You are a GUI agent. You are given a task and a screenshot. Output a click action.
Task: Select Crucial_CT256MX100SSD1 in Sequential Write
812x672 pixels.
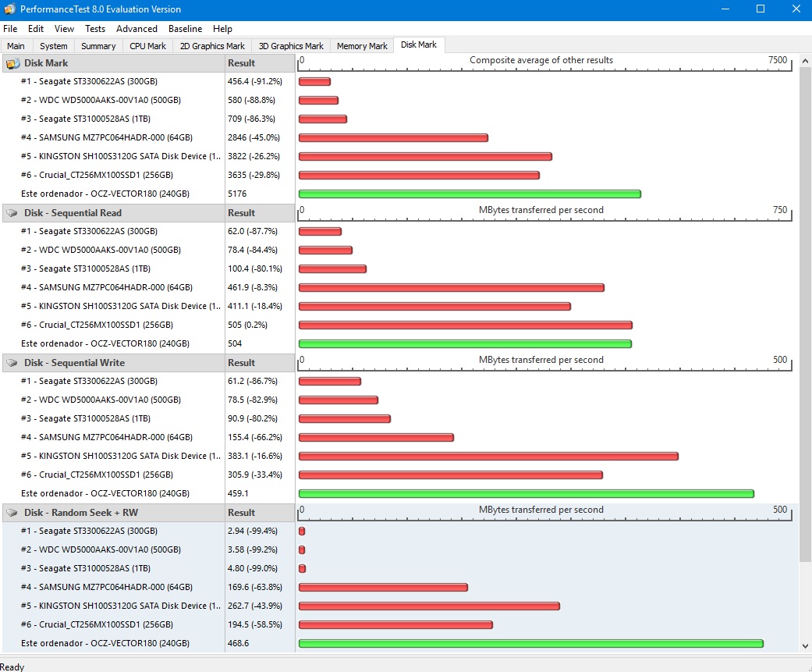(97, 475)
